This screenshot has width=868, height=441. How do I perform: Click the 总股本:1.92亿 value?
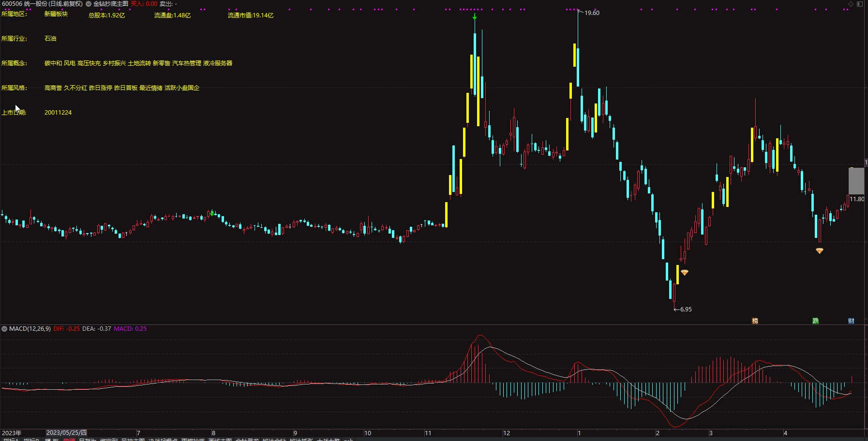[107, 15]
